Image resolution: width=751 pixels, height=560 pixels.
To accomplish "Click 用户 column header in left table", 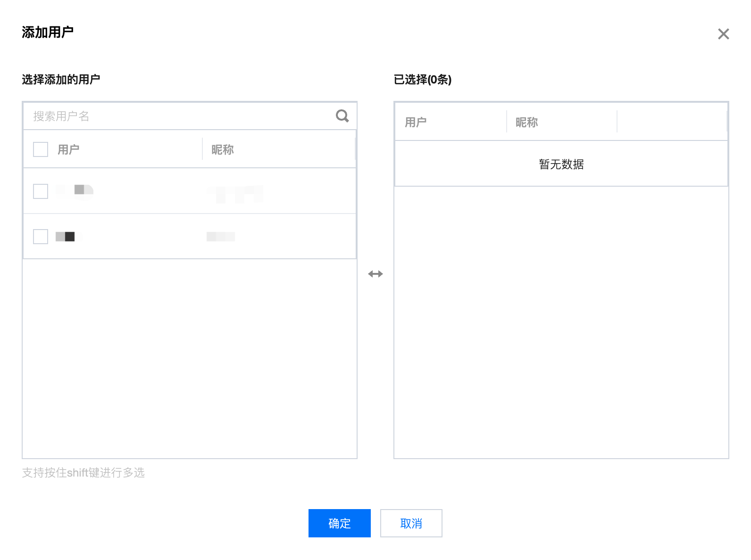I will pos(68,150).
